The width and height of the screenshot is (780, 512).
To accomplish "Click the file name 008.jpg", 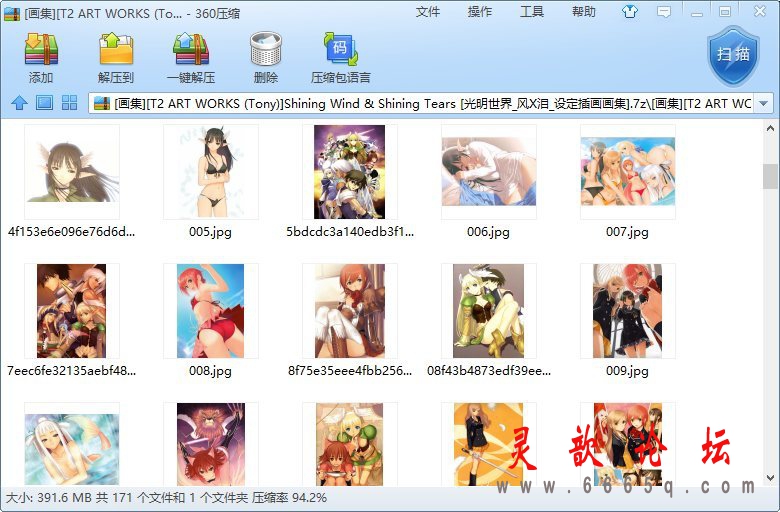I will pos(210,371).
